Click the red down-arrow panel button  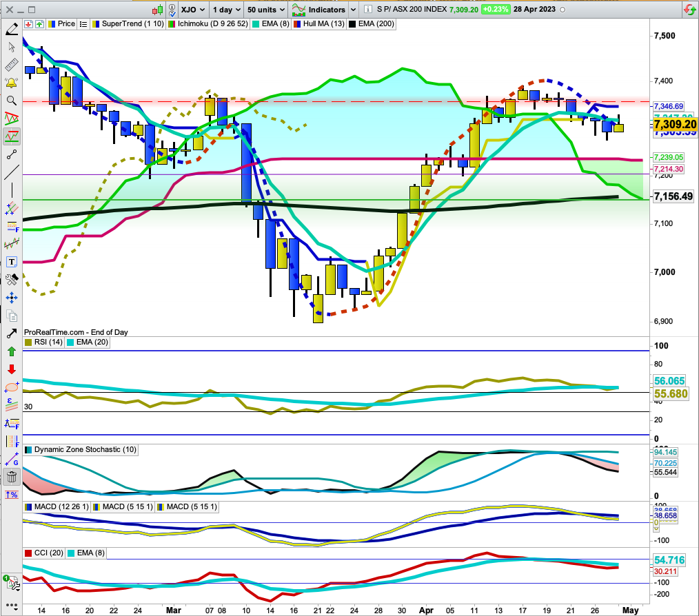[x=28, y=24]
